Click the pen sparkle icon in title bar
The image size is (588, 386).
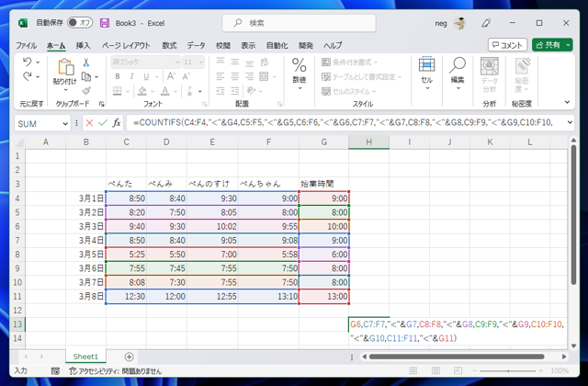[x=486, y=23]
